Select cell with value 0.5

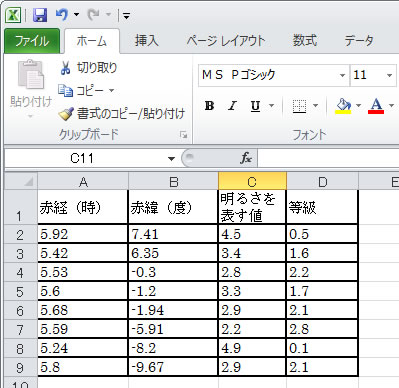coord(322,234)
